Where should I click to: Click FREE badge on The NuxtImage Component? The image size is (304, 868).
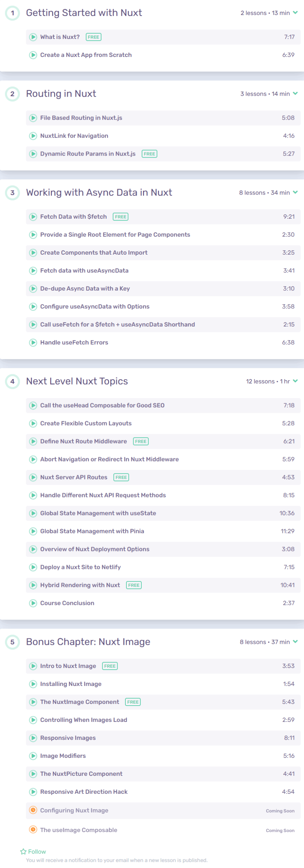133,702
